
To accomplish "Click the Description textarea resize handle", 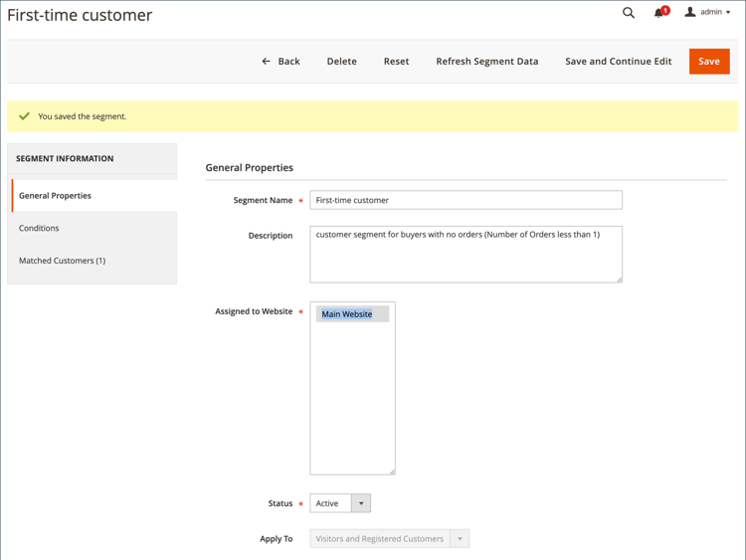I will pos(619,280).
